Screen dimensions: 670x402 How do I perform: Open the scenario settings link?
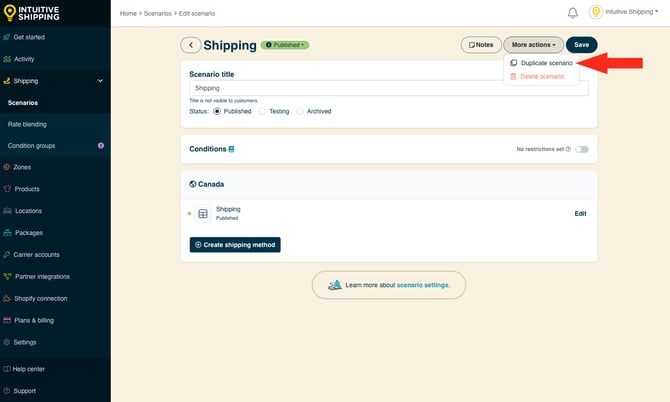pyautogui.click(x=423, y=285)
